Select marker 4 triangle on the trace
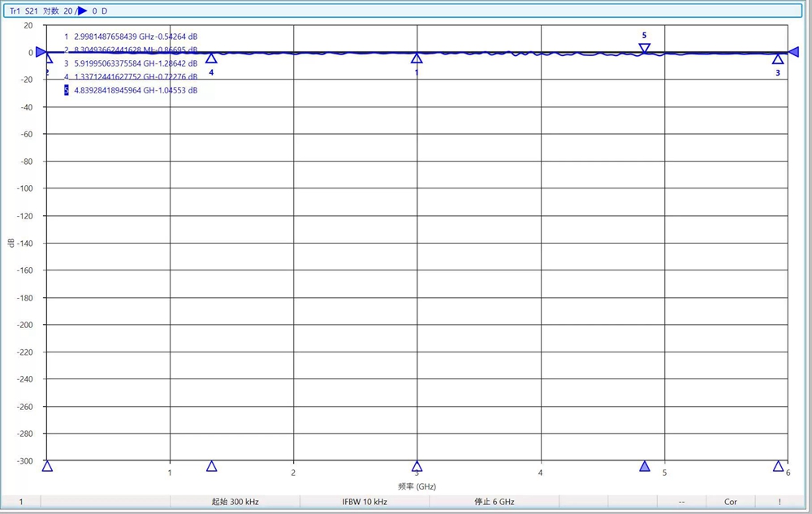The image size is (812, 514). (211, 58)
